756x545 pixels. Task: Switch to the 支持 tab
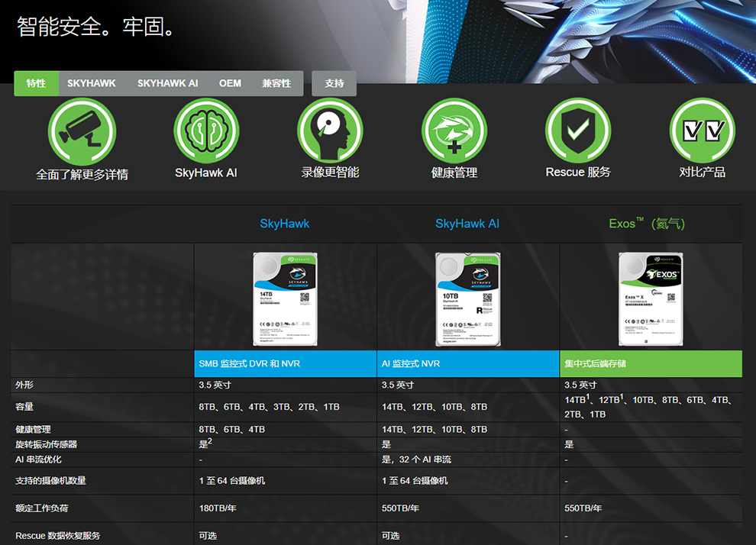coord(334,83)
